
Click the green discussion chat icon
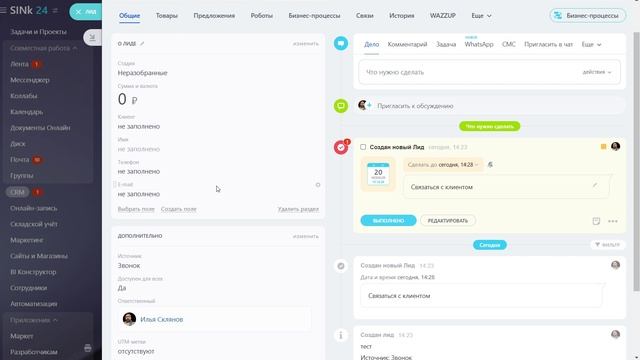pos(341,106)
